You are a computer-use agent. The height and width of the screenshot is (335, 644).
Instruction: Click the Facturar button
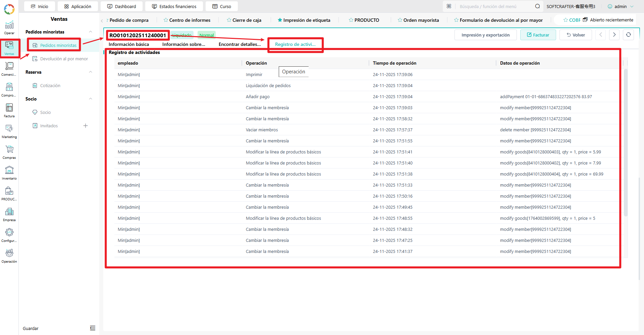538,35
